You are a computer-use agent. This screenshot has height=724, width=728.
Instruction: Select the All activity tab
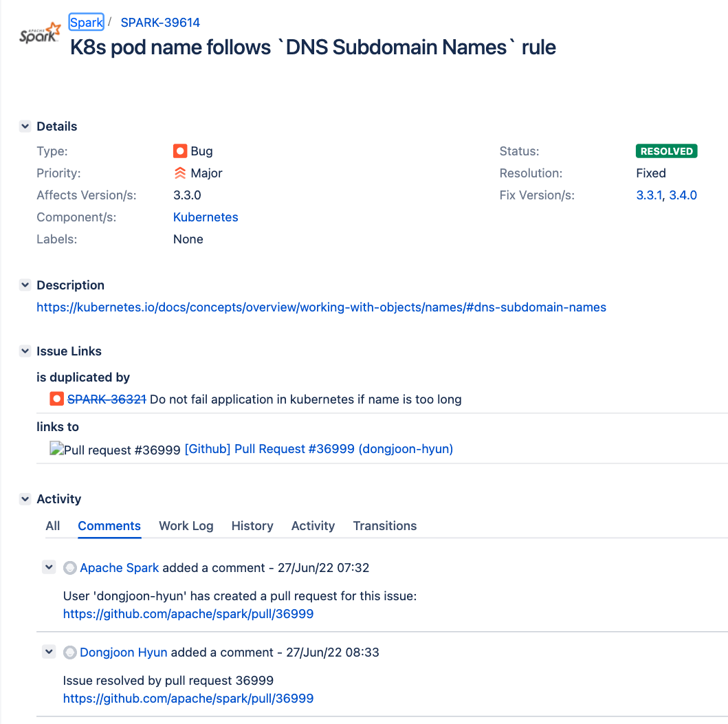pos(52,525)
